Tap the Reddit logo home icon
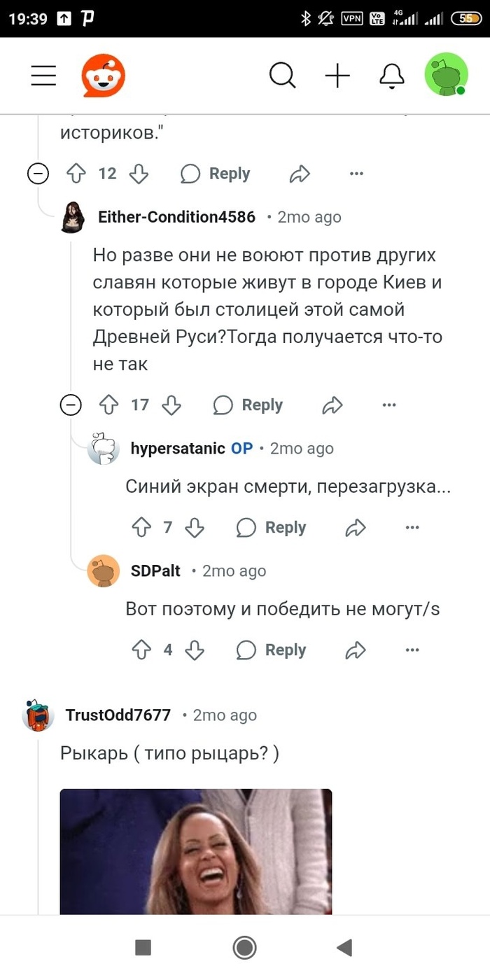490x980 pixels. point(103,76)
